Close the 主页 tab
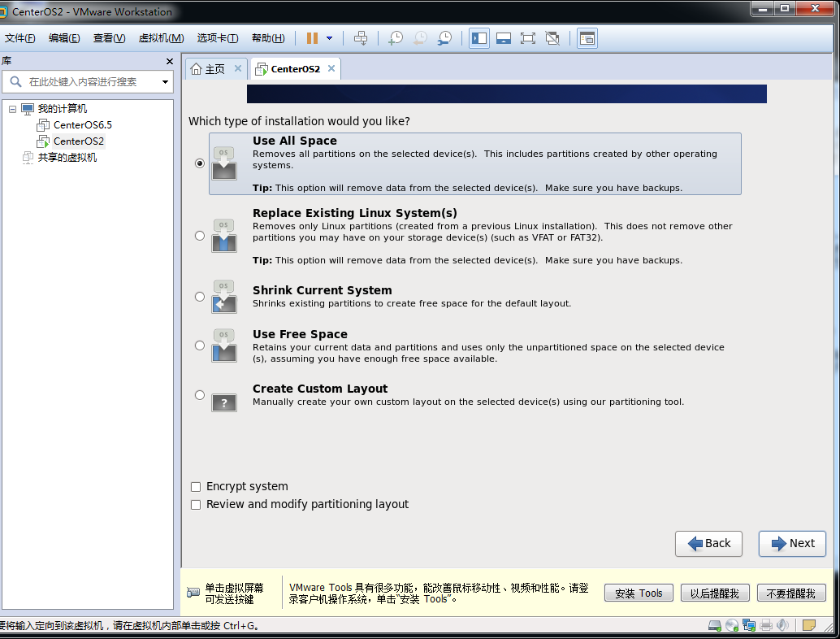Image resolution: width=840 pixels, height=639 pixels. pyautogui.click(x=238, y=68)
